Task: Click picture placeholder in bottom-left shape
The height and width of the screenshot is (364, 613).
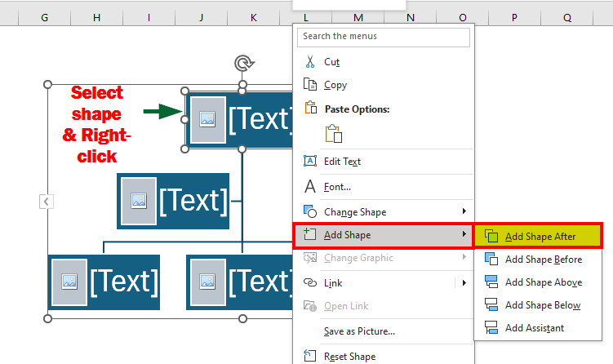Action: coord(69,282)
